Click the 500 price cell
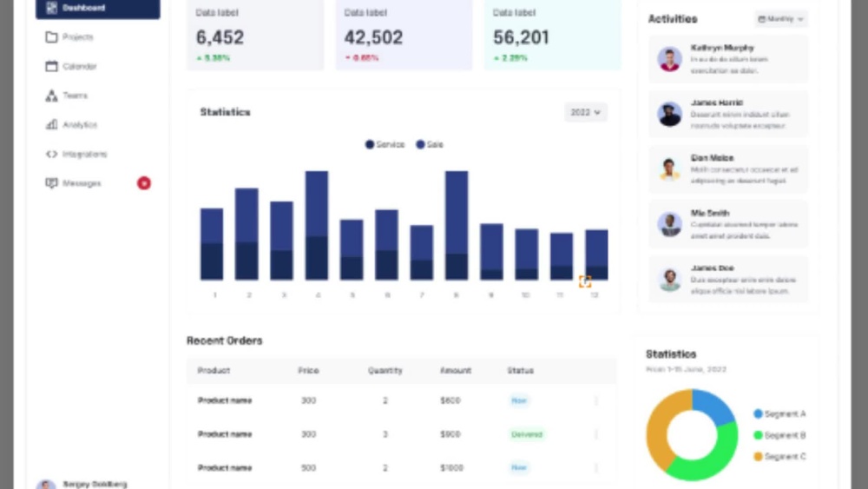This screenshot has height=489, width=868. pos(308,468)
